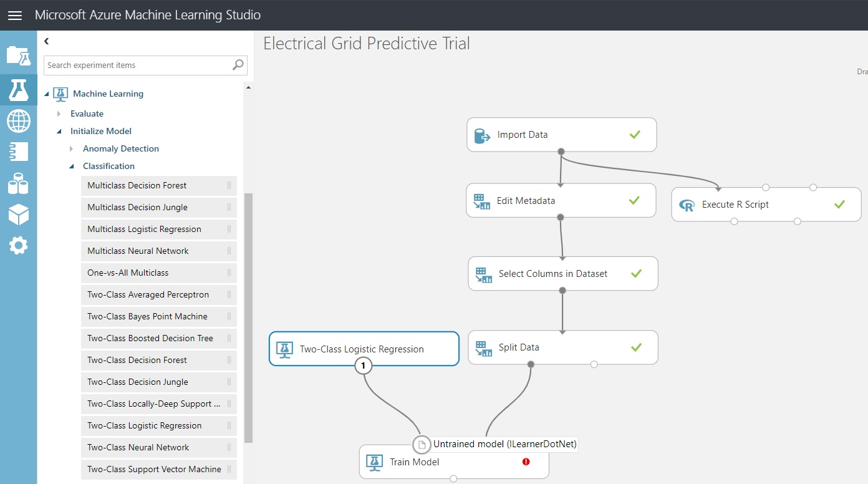The width and height of the screenshot is (868, 484).
Task: Click the module list vertical scrollbar
Action: tap(248, 318)
